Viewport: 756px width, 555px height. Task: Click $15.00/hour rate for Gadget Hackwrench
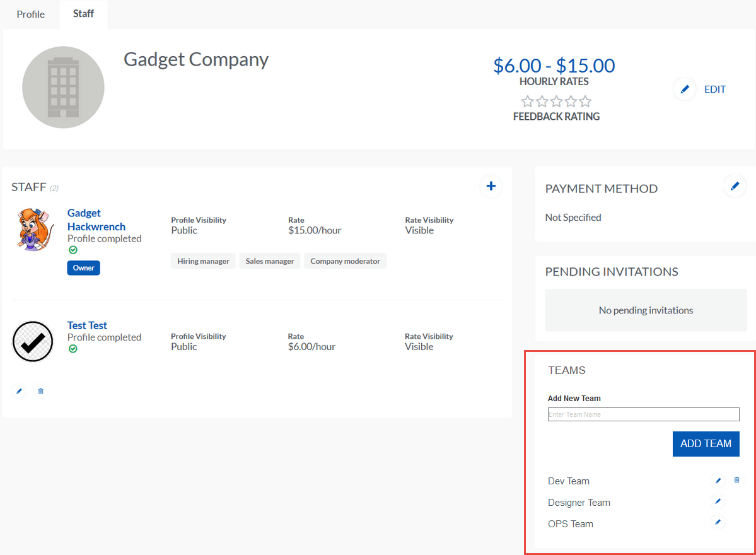click(x=315, y=230)
